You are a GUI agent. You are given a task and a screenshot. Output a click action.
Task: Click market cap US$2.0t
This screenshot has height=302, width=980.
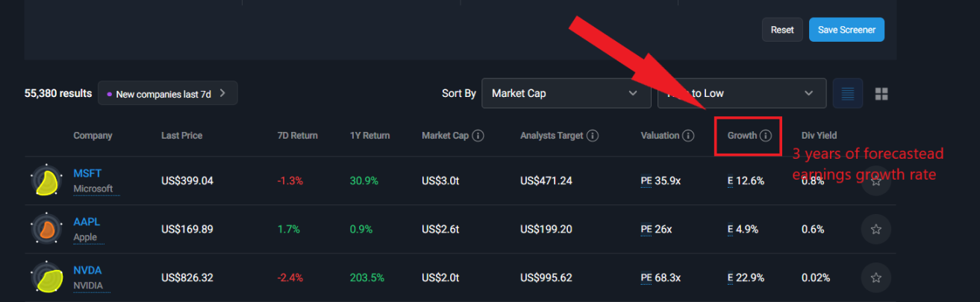[440, 277]
